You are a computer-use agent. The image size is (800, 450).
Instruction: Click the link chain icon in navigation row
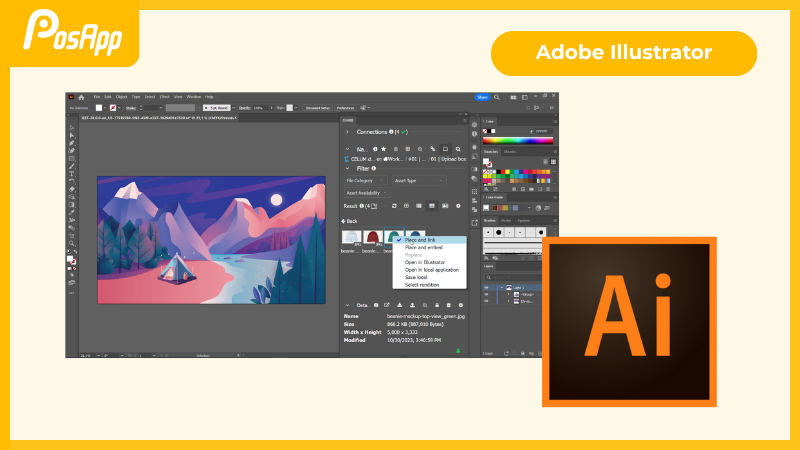433,149
